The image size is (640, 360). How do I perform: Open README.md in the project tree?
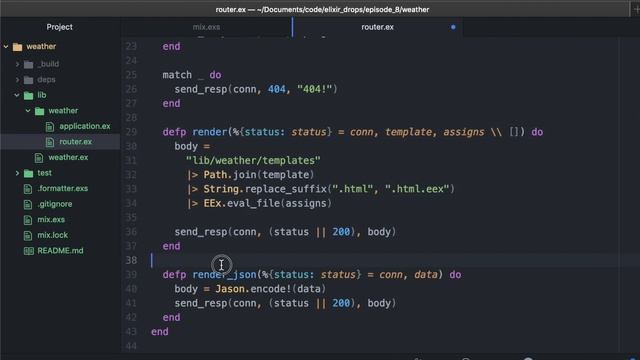click(60, 251)
